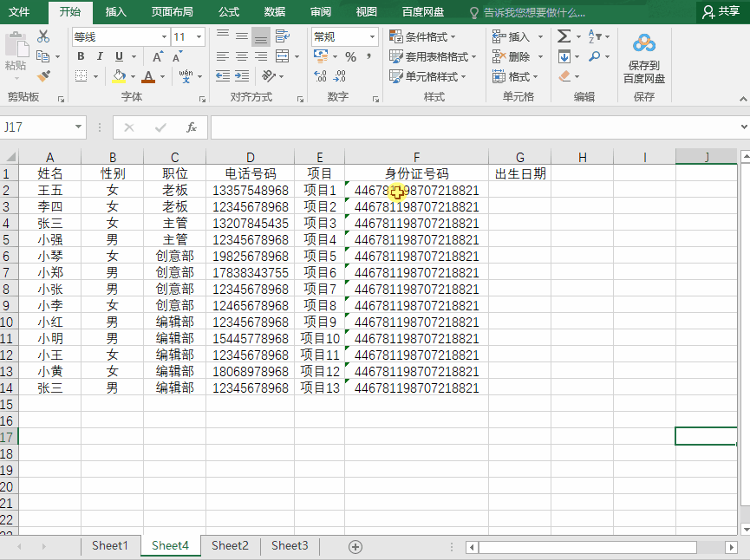This screenshot has height=560, width=750.
Task: Open 单元格样式 cell styles menu
Action: [x=427, y=76]
